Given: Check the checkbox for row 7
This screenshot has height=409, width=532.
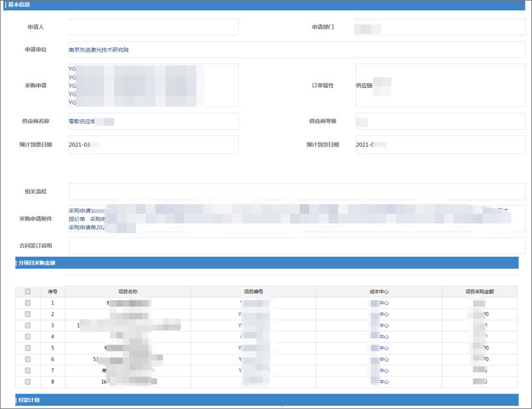Looking at the screenshot, I should (28, 370).
